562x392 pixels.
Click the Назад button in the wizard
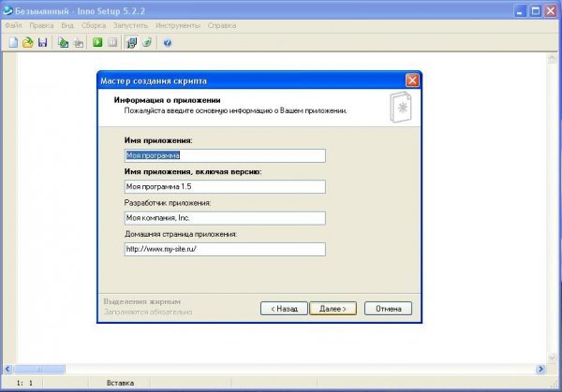(x=284, y=309)
